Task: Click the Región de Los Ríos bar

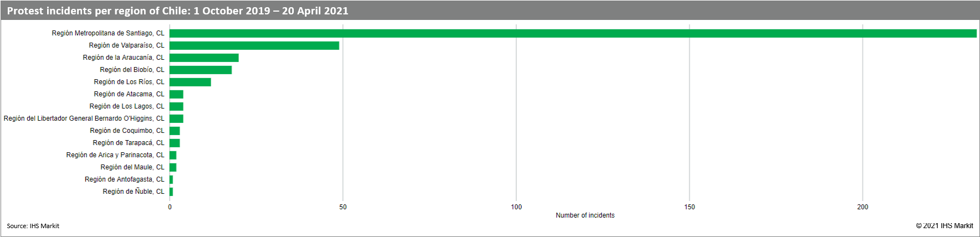Action: point(190,82)
